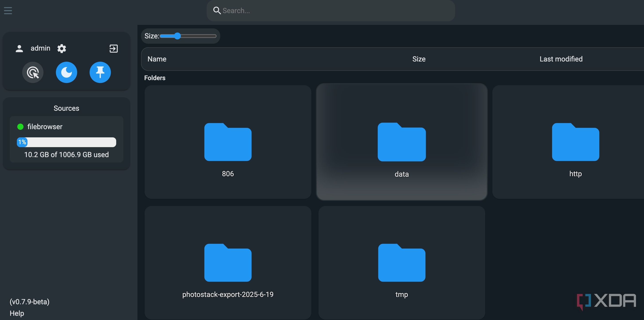Open photostack-export-2025-6-19 folder
The width and height of the screenshot is (644, 320).
[228, 263]
